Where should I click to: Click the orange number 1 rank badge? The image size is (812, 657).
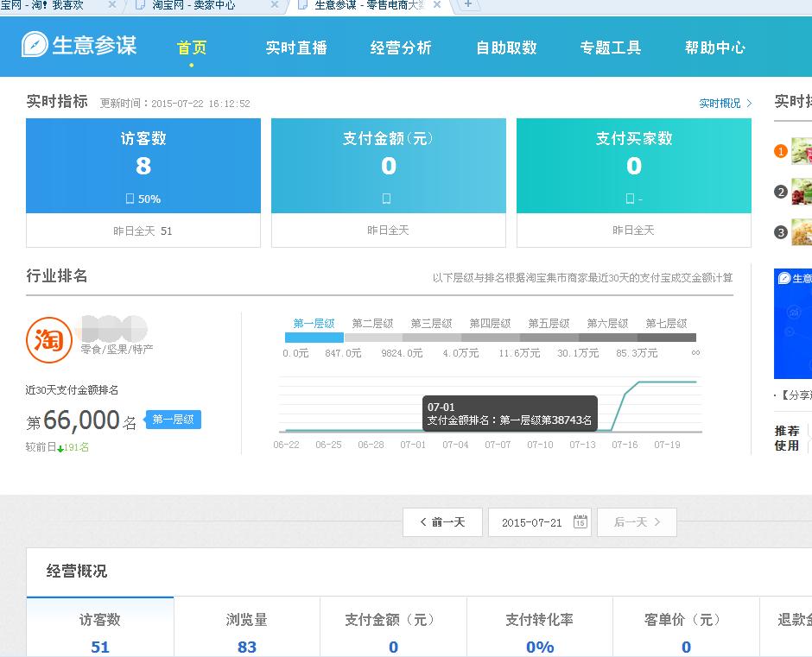point(780,150)
